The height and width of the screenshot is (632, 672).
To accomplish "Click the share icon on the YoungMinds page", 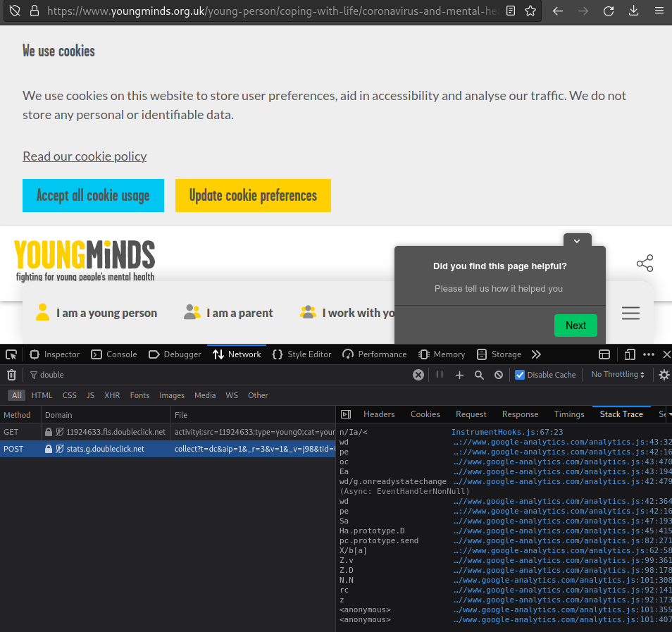I will [x=645, y=264].
